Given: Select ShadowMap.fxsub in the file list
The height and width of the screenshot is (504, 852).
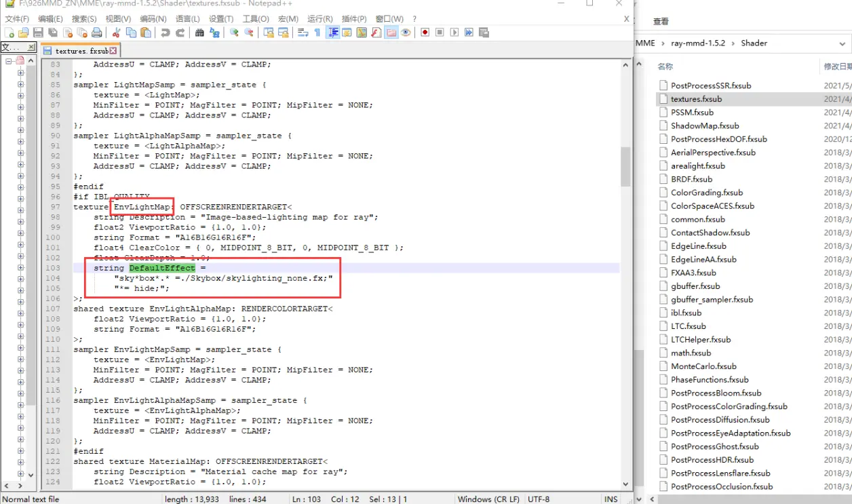Looking at the screenshot, I should click(x=705, y=125).
